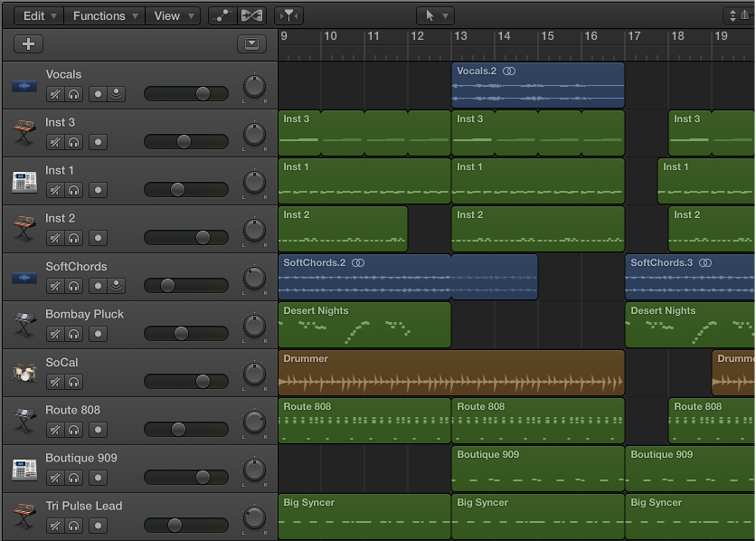Image resolution: width=756 pixels, height=541 pixels.
Task: Open the track header configuration dropdown
Action: tap(252, 43)
